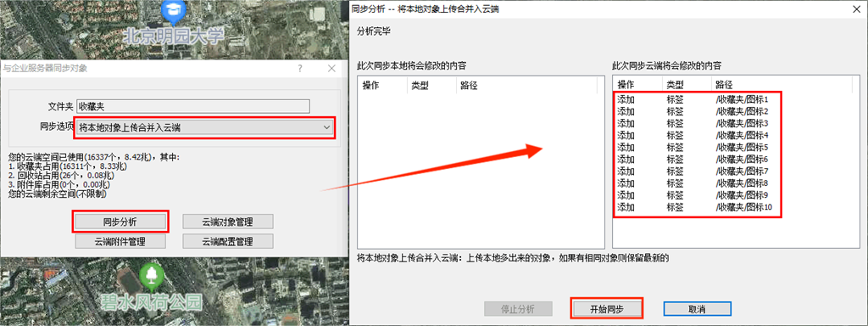The height and width of the screenshot is (326, 868).
Task: Select the /收藏夹/图标5 row
Action: [698, 148]
